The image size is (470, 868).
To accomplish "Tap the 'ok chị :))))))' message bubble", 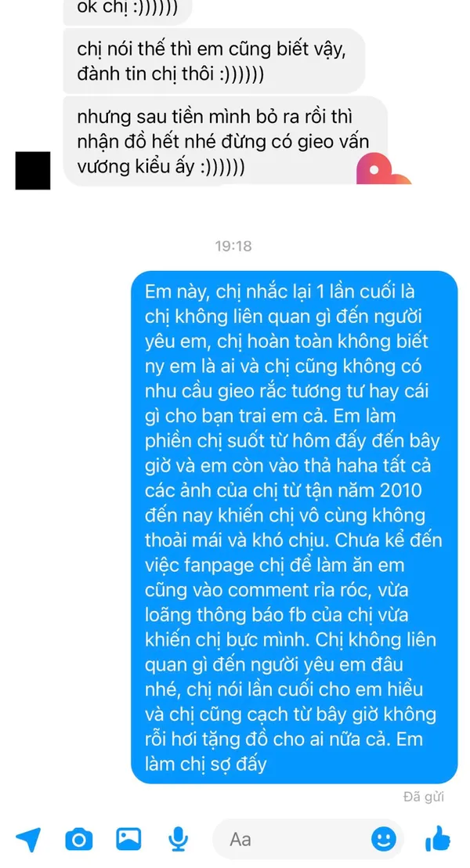I will pos(128,13).
